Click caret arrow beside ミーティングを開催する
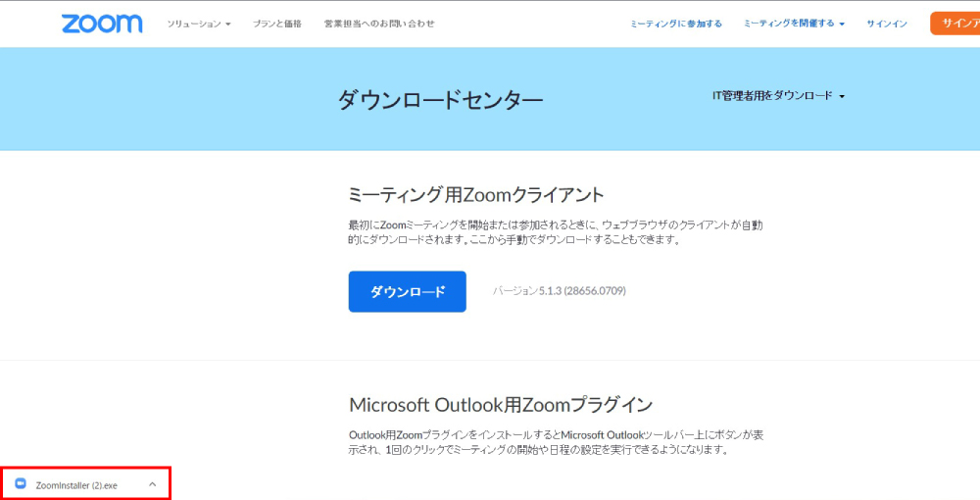The width and height of the screenshot is (980, 500). pyautogui.click(x=842, y=25)
